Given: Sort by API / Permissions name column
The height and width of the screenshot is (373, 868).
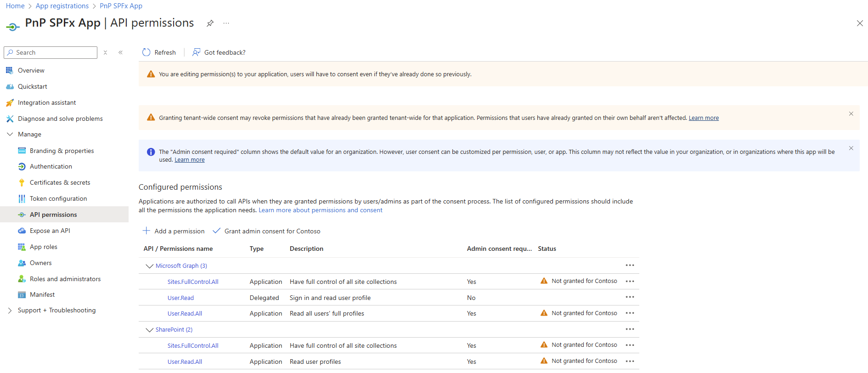Looking at the screenshot, I should pyautogui.click(x=178, y=249).
